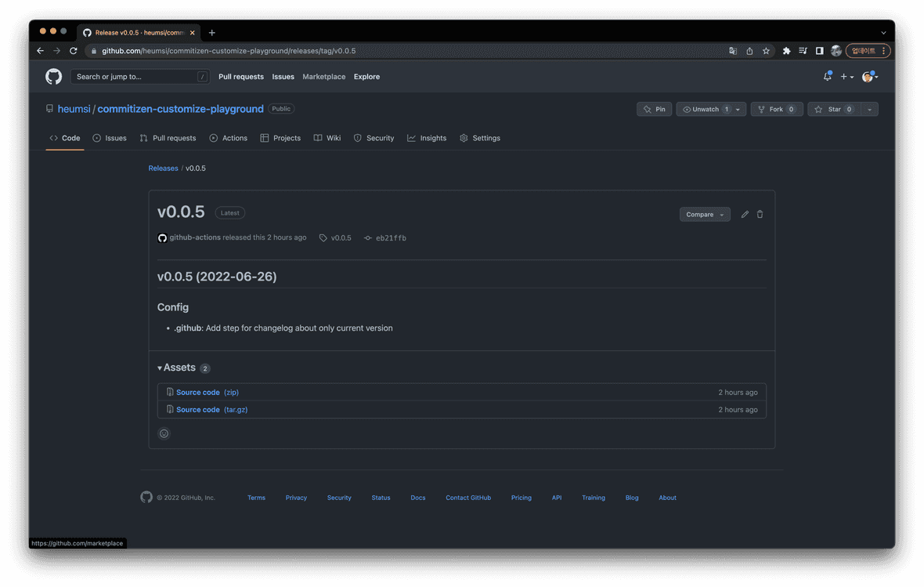Bookmark page with star icon in address bar
Viewport: 924px width, 587px height.
[x=766, y=51]
